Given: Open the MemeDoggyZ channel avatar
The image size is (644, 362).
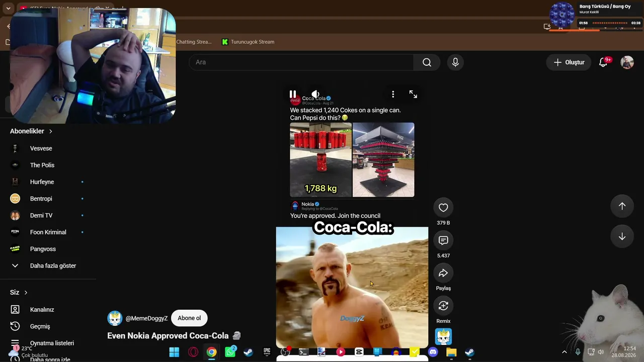Looking at the screenshot, I should pos(115,318).
